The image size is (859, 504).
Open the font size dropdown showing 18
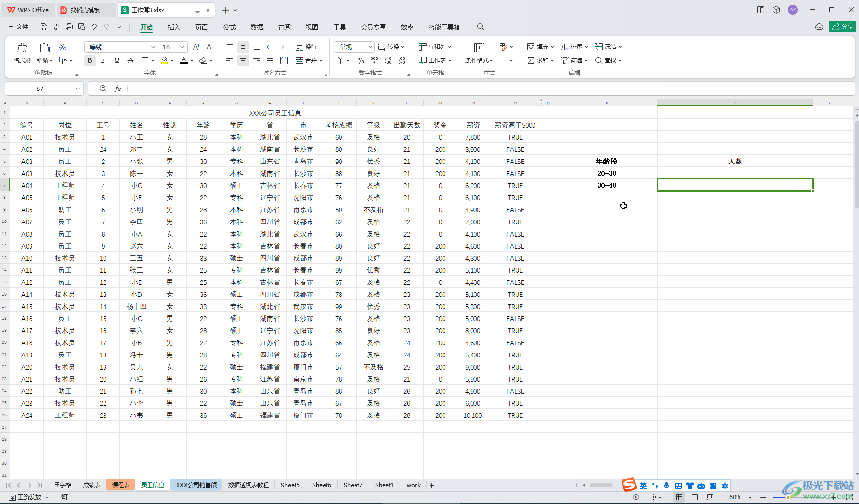coord(174,47)
